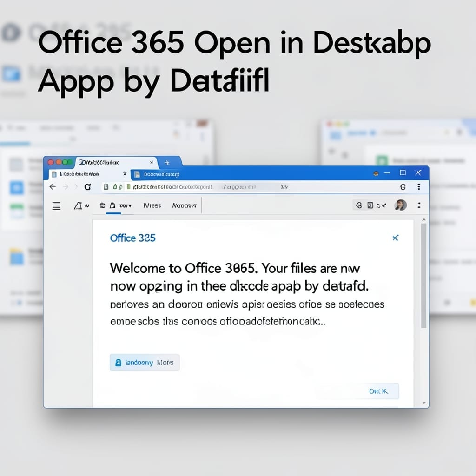Switch to the "Noooır" tab
This screenshot has height=476, width=476.
click(184, 205)
